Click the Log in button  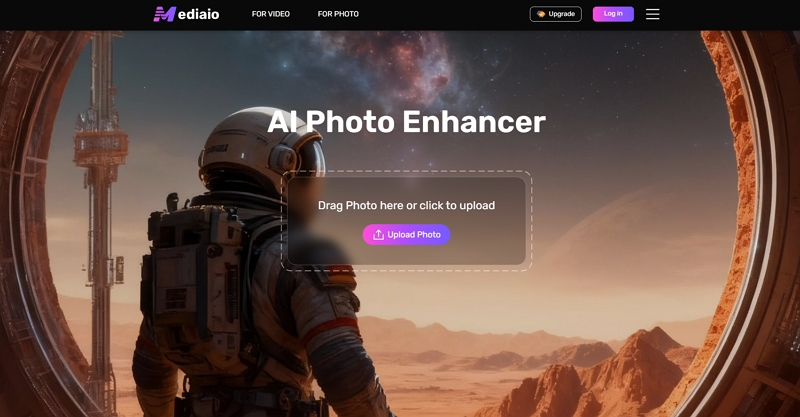(x=613, y=14)
